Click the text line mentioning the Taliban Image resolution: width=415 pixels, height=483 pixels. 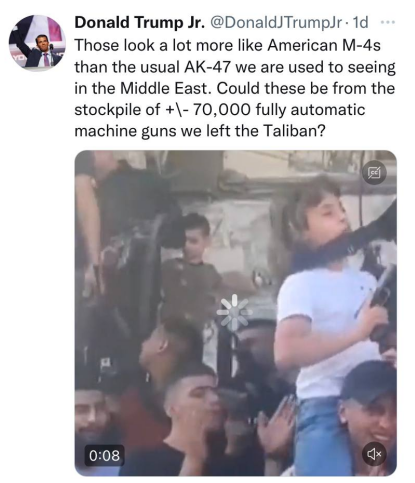click(x=199, y=131)
